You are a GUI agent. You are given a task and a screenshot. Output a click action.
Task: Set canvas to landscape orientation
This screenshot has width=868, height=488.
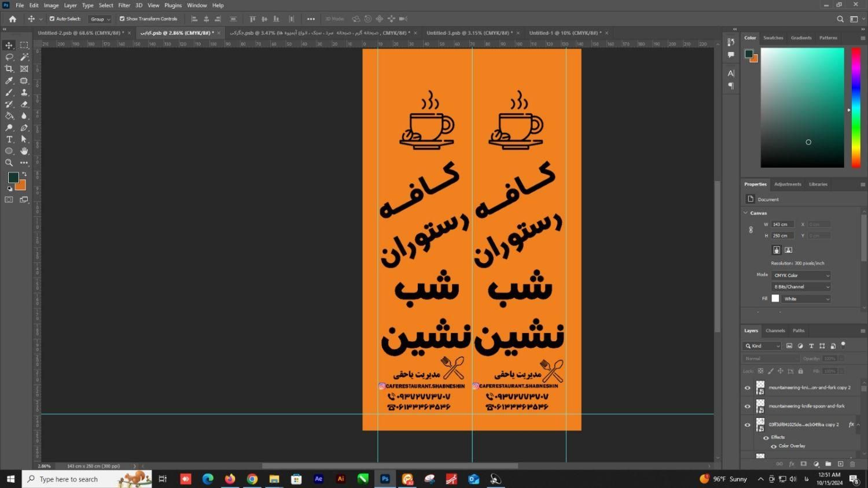788,250
